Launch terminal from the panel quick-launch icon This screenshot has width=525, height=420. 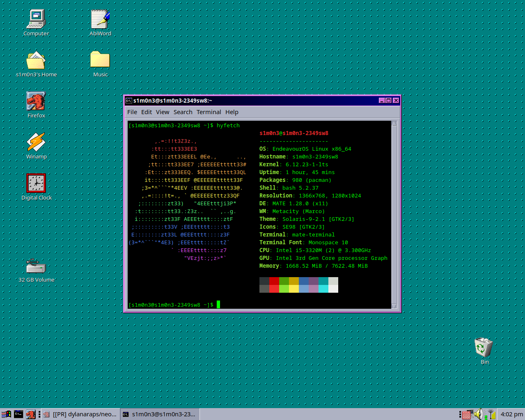click(18, 414)
